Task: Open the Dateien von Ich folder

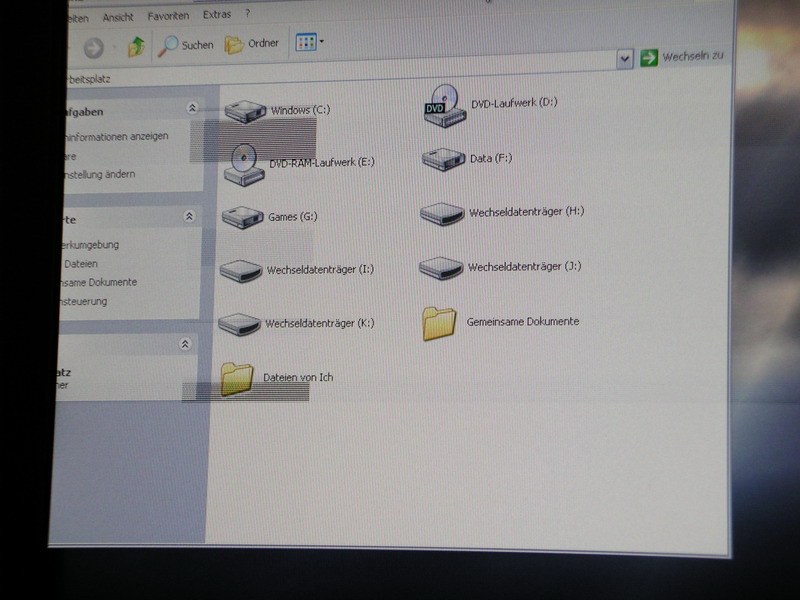Action: tap(237, 379)
